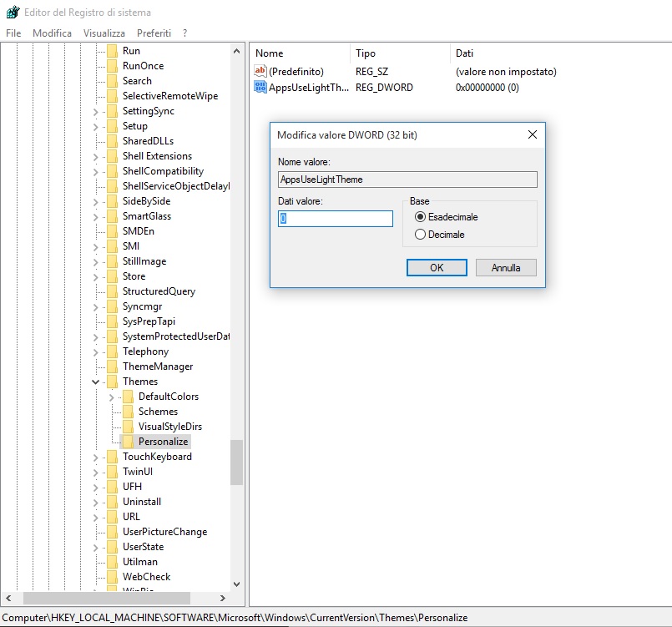This screenshot has height=627, width=672.
Task: Expand the Shell Extensions tree node
Action: pyautogui.click(x=95, y=157)
